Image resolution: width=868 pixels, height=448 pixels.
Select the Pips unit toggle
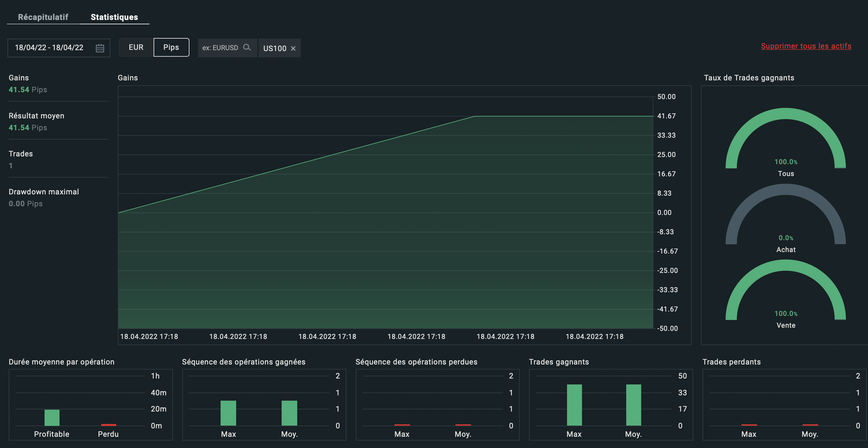(171, 47)
